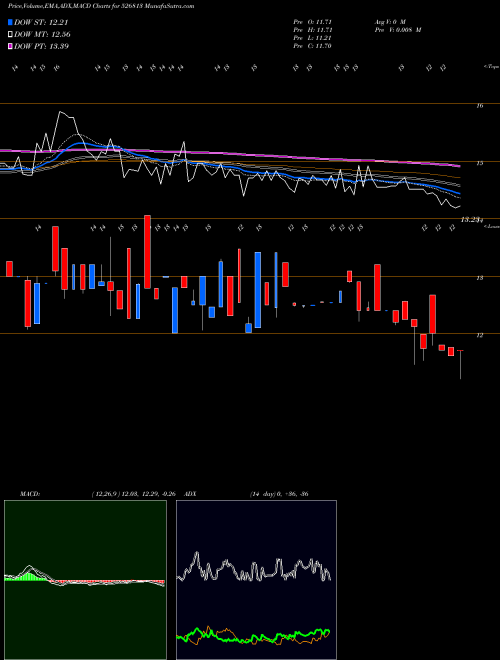Click the 'DOW ST: 12.21' label

coord(41,22)
